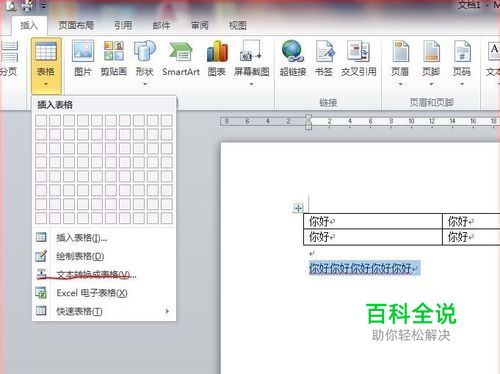Click the Excel 电子表格 menu icon

click(41, 293)
